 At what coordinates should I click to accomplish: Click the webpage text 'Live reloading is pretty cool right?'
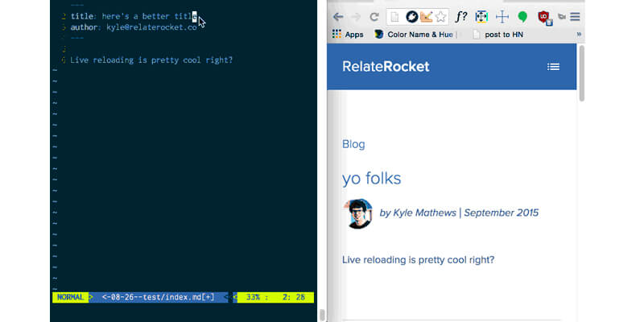pos(418,260)
